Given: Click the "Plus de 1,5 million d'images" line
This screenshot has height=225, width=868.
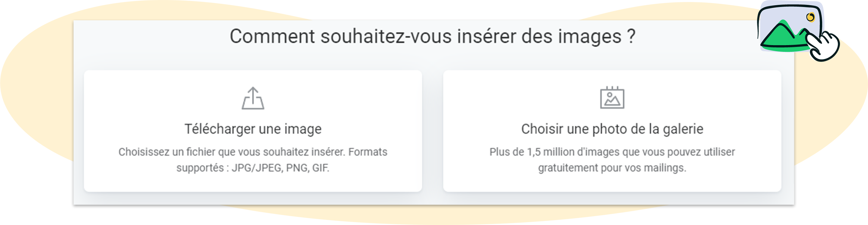Looking at the screenshot, I should tap(612, 152).
